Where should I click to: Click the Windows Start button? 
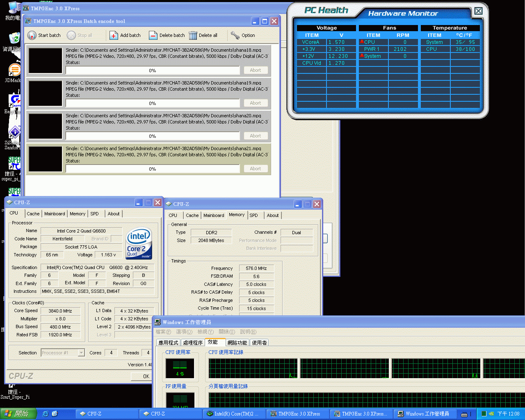coord(18,413)
